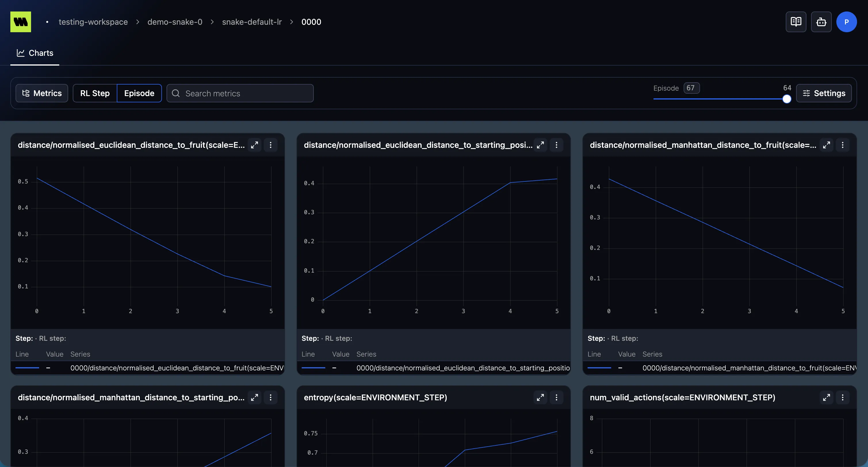The height and width of the screenshot is (467, 868).
Task: Select series row 0000/distance/normalised_euclidean_distance_to_starting_position
Action: click(433, 368)
